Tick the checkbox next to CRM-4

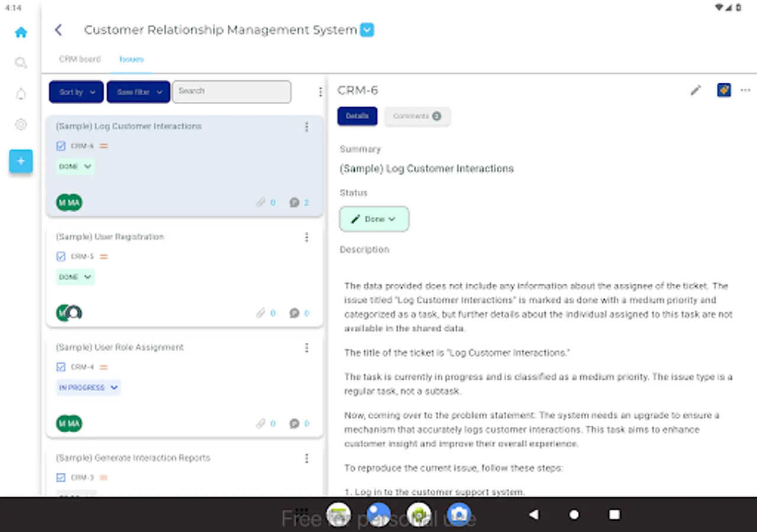(x=60, y=366)
